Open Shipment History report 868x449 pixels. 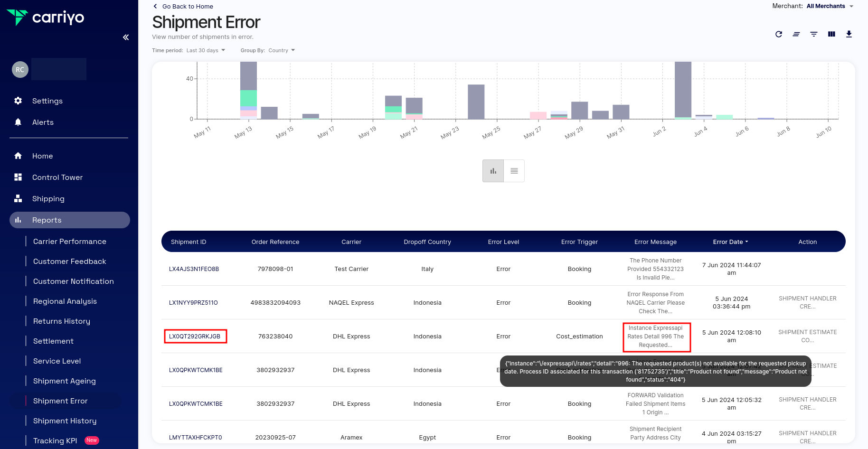pos(65,421)
